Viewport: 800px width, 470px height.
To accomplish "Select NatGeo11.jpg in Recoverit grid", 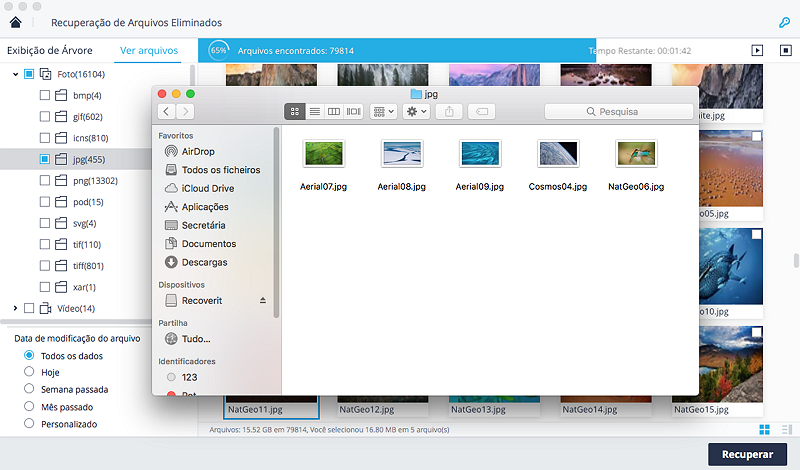I will click(x=271, y=406).
